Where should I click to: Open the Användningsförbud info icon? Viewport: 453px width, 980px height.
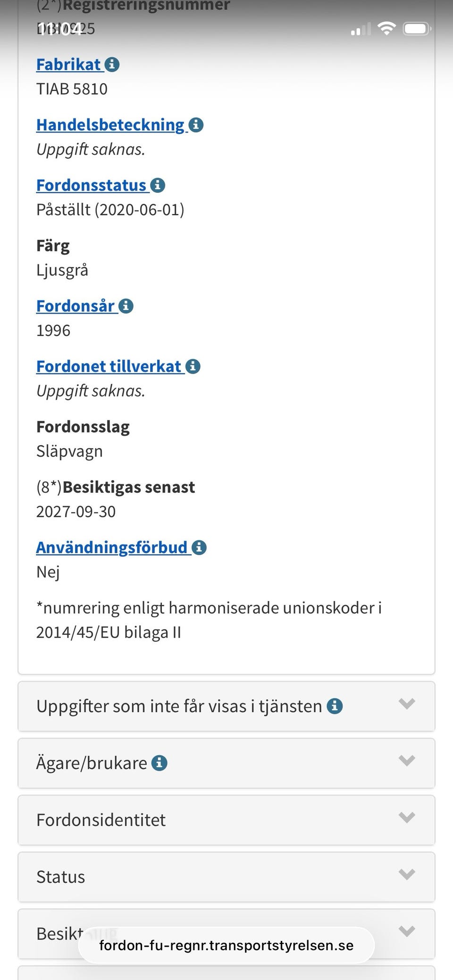tap(199, 548)
